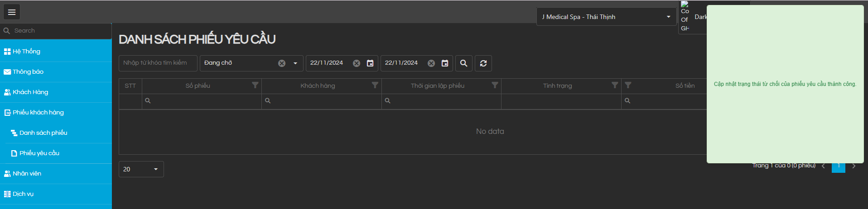The width and height of the screenshot is (868, 209).
Task: Open the hamburger menu button
Action: coord(12,12)
